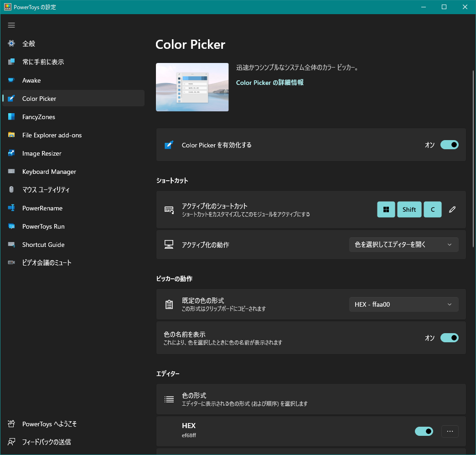Open File Explorer add-ons page
Viewport: 476px width, 455px height.
point(73,135)
